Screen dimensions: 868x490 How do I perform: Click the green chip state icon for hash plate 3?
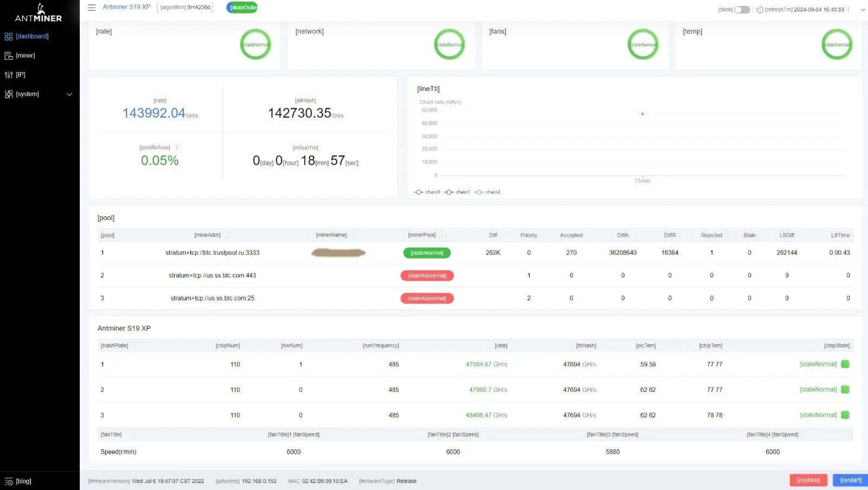point(845,415)
